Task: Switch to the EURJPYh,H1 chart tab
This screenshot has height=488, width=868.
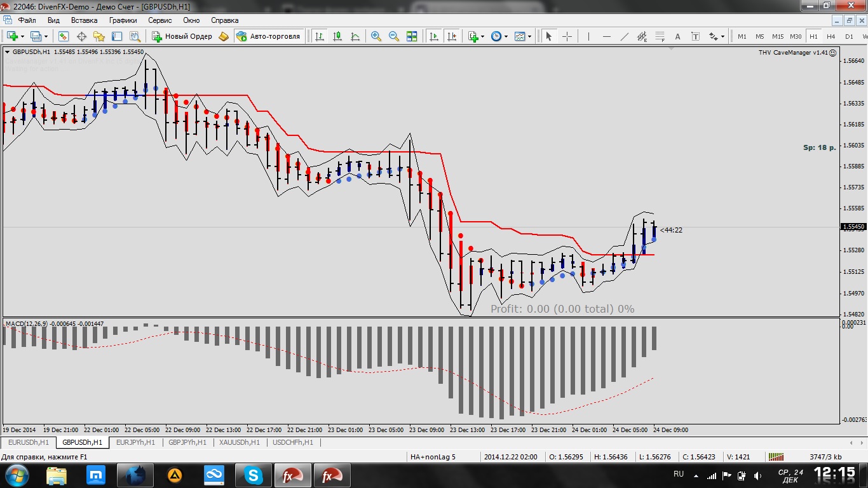Action: tap(135, 442)
